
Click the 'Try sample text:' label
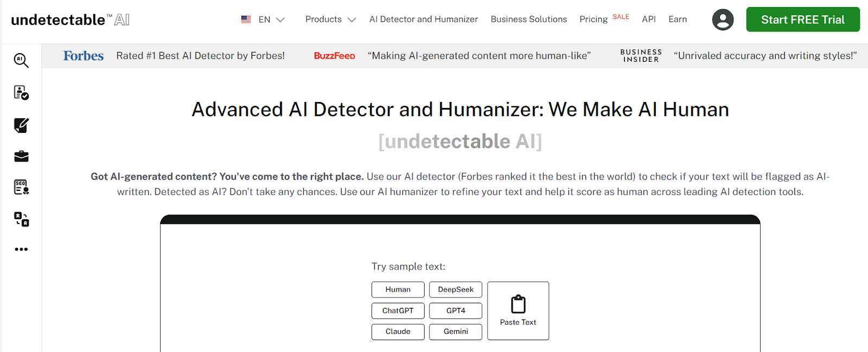click(x=408, y=266)
